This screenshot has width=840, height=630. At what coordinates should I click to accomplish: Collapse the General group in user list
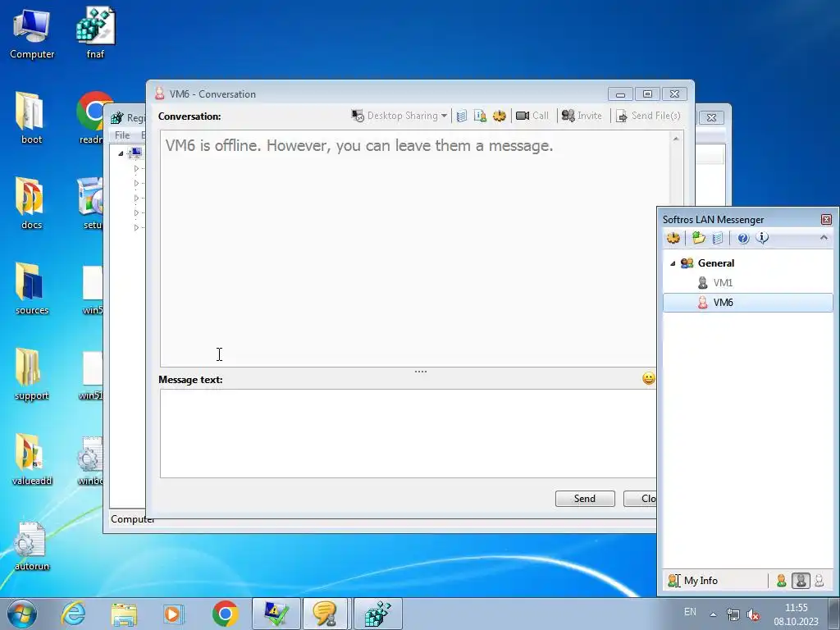[x=673, y=263]
